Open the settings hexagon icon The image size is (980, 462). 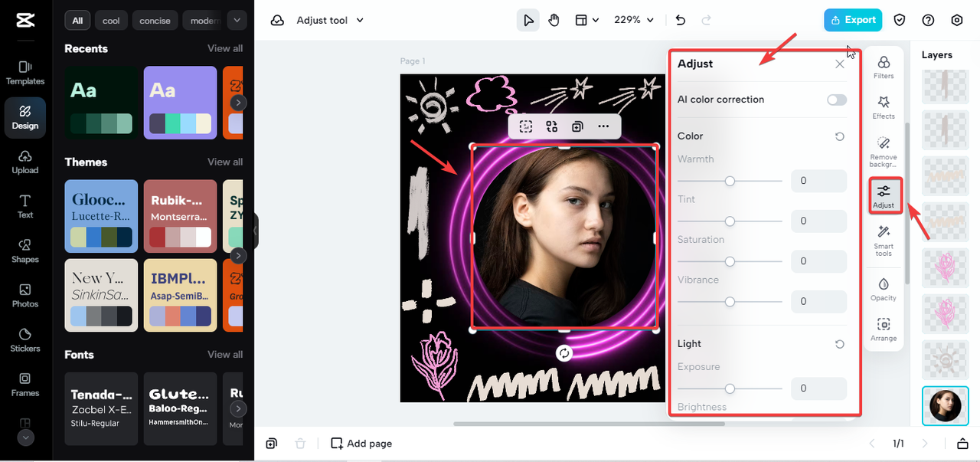click(x=957, y=20)
